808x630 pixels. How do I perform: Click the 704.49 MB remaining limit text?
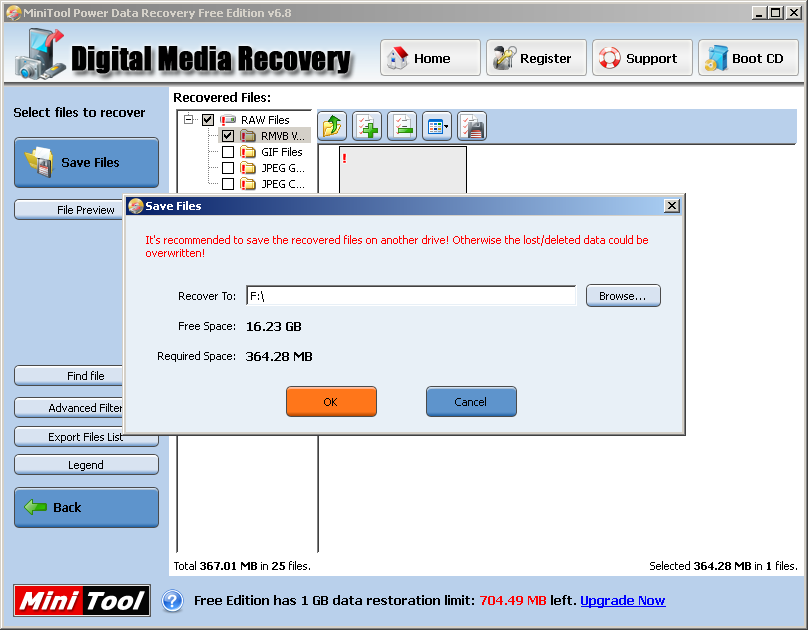coord(512,601)
